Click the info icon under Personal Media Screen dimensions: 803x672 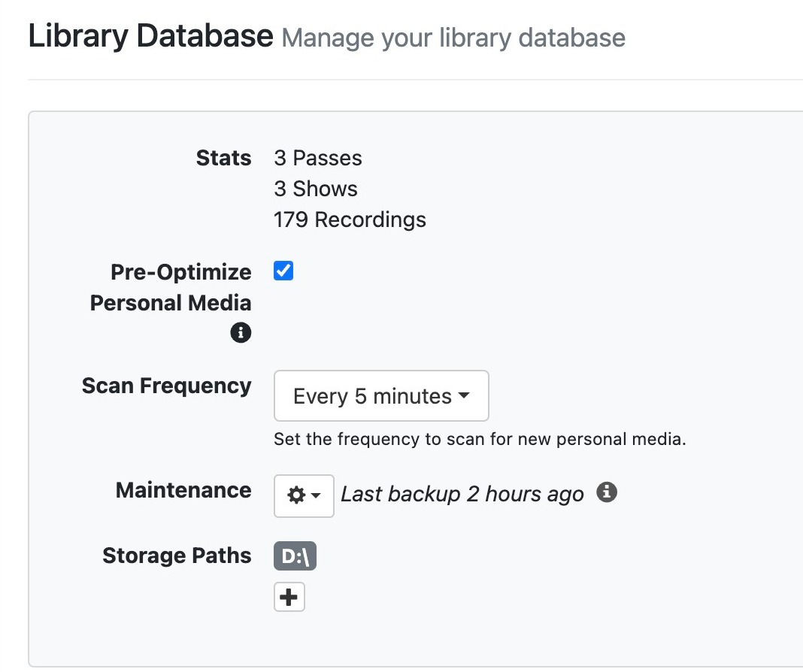tap(241, 332)
